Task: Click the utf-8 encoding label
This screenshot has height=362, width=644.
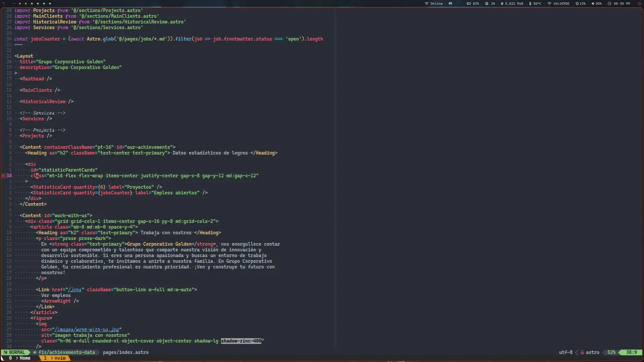Action: [x=566, y=352]
